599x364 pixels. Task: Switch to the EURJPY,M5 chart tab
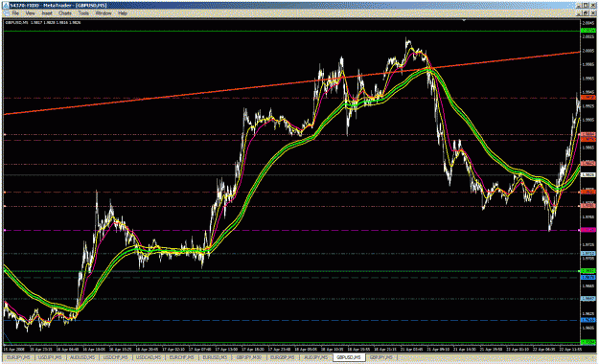(18, 357)
